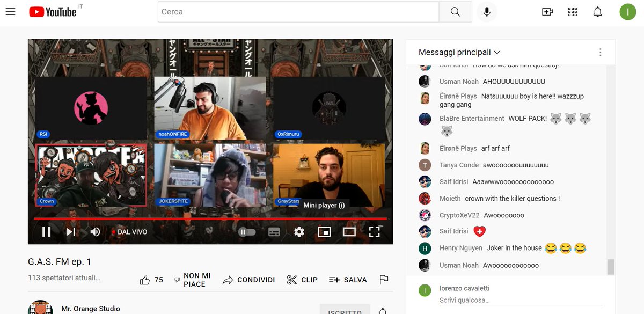Click Tanya Conde's T avatar
Screen dimensions: 644x314
tap(425, 165)
